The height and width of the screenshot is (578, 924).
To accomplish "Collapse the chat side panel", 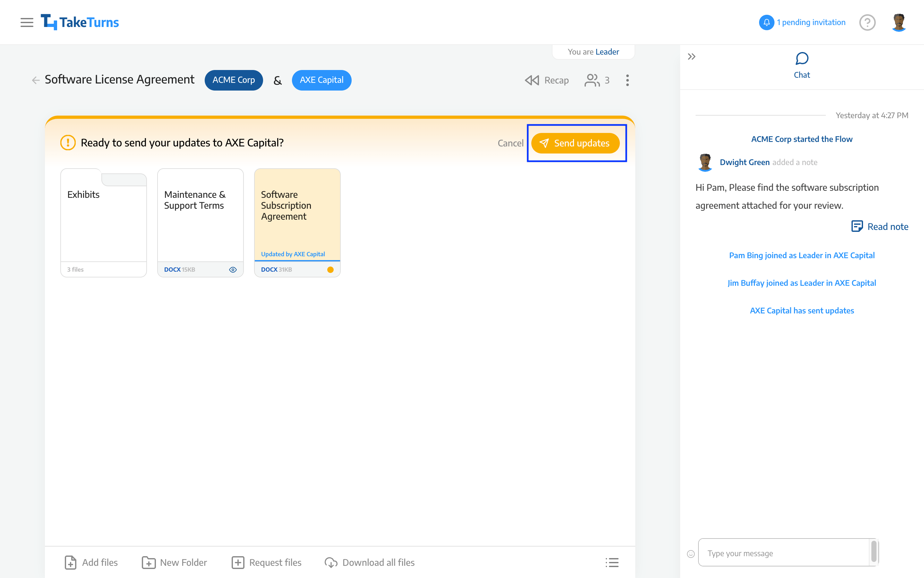I will pyautogui.click(x=691, y=57).
